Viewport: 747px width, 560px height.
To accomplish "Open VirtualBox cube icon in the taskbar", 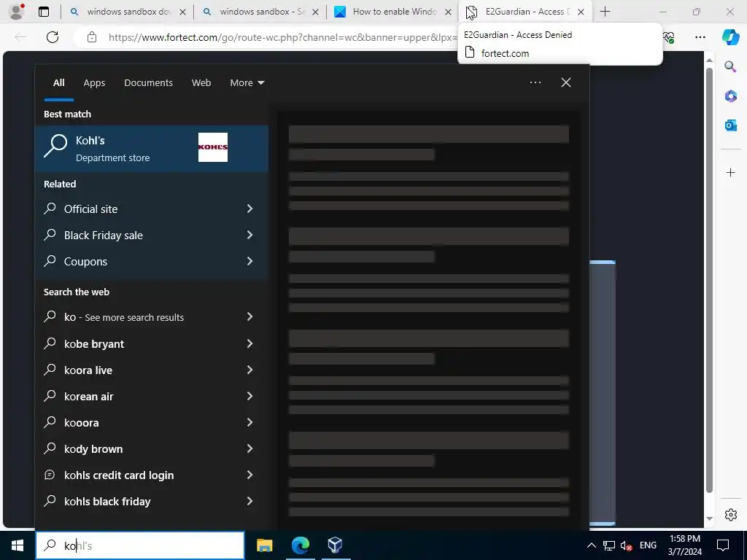I will 335,545.
